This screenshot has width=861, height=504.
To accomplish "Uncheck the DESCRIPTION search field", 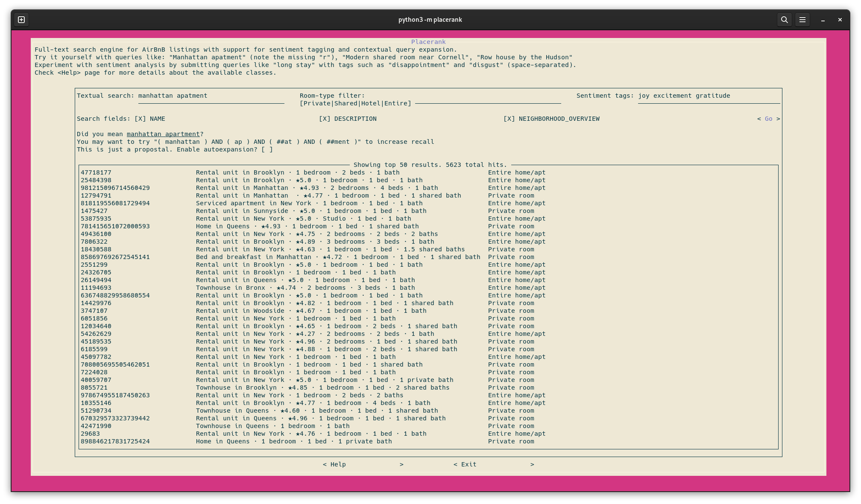I will 325,119.
